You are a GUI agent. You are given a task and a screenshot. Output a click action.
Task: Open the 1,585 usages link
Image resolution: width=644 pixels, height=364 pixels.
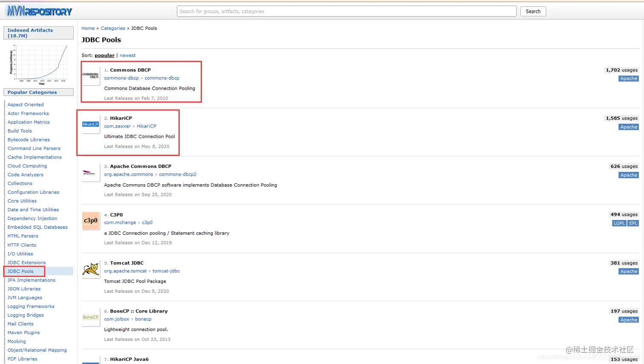[x=621, y=118]
